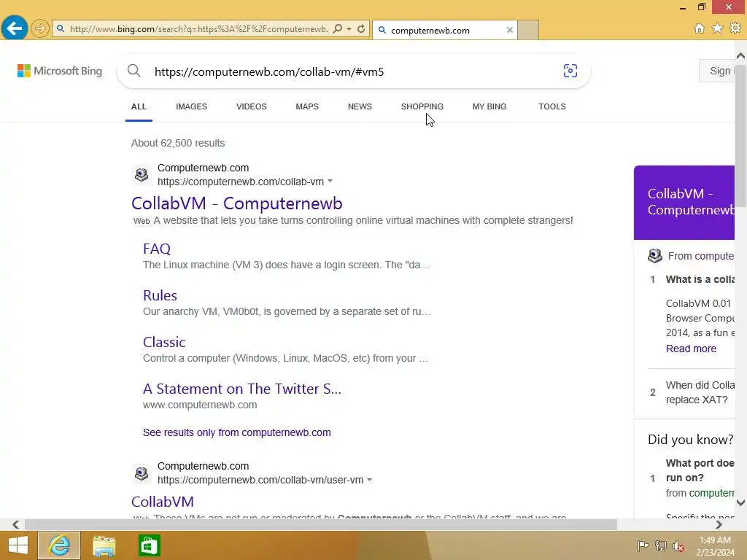The width and height of the screenshot is (747, 560).
Task: Select the ALL results tab
Action: click(139, 106)
